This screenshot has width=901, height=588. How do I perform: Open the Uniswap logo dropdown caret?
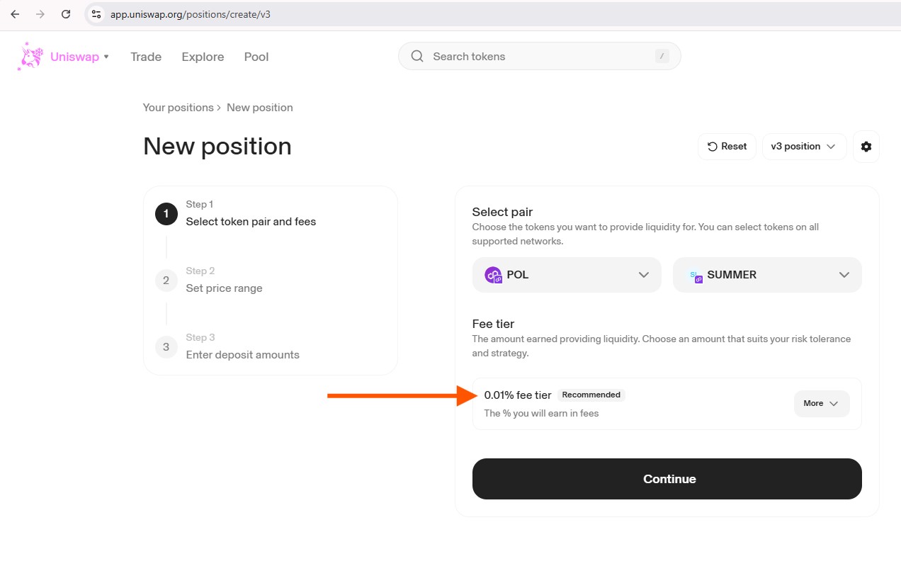coord(106,57)
